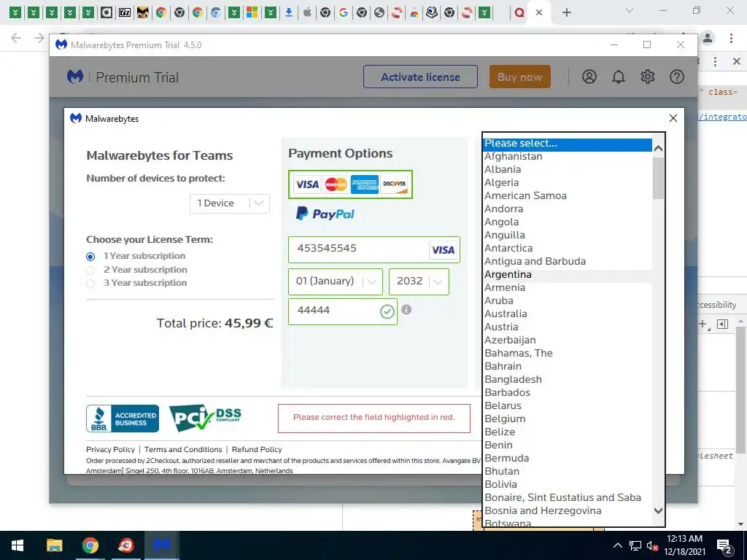Select 3 Year subscription

pos(90,284)
